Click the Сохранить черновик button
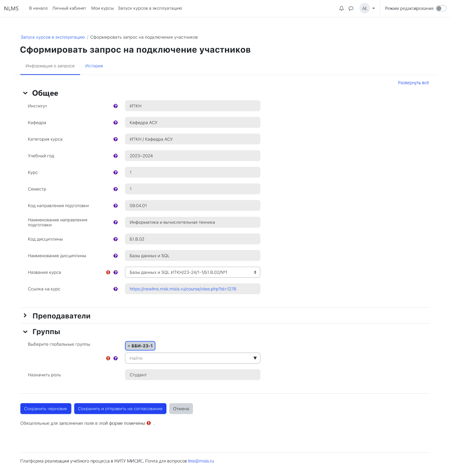 coord(46,409)
